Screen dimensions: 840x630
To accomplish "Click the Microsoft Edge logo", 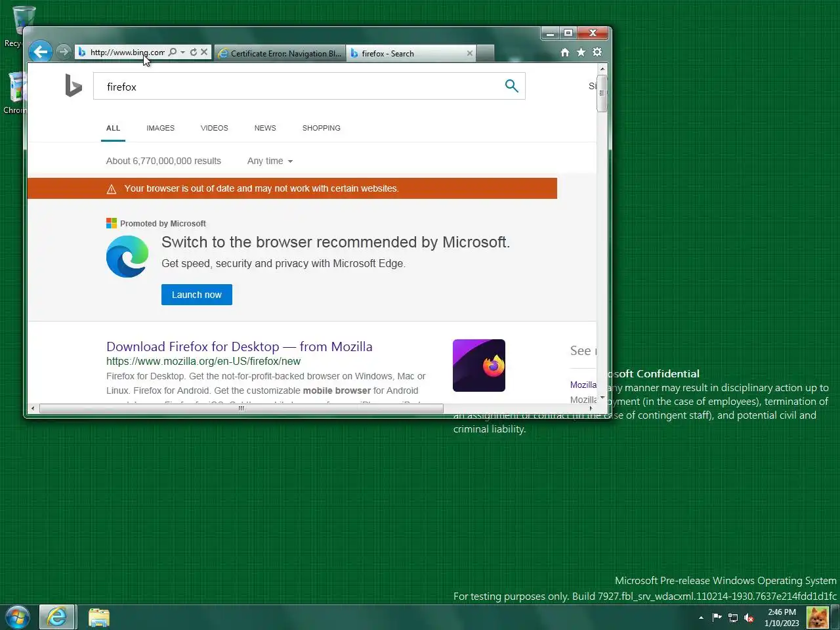I will click(127, 257).
